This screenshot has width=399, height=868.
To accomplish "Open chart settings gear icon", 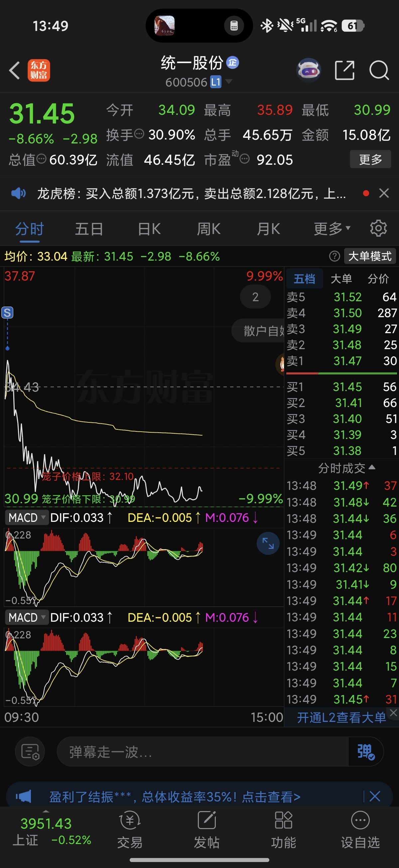I will (x=378, y=229).
